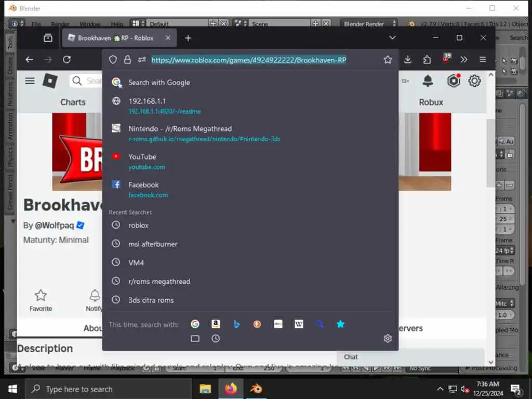The height and width of the screenshot is (399, 532).
Task: Show site info via the padlock icon
Action: tap(127, 60)
